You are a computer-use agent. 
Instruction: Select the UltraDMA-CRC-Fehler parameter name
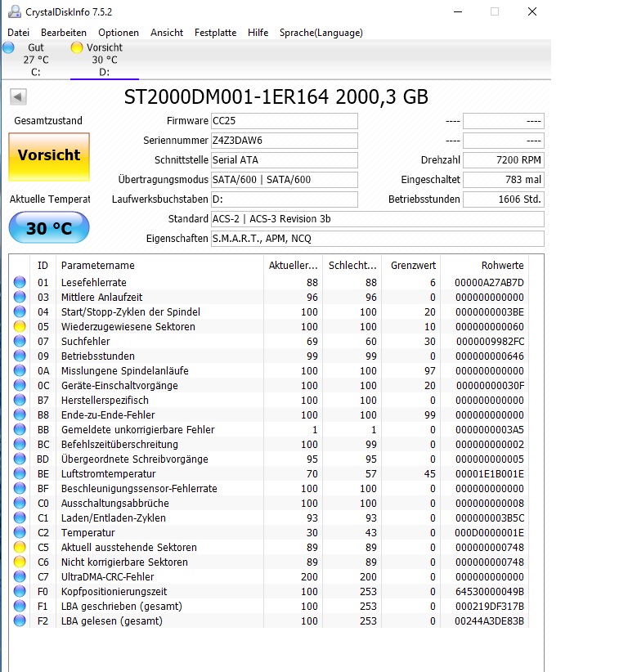click(107, 576)
